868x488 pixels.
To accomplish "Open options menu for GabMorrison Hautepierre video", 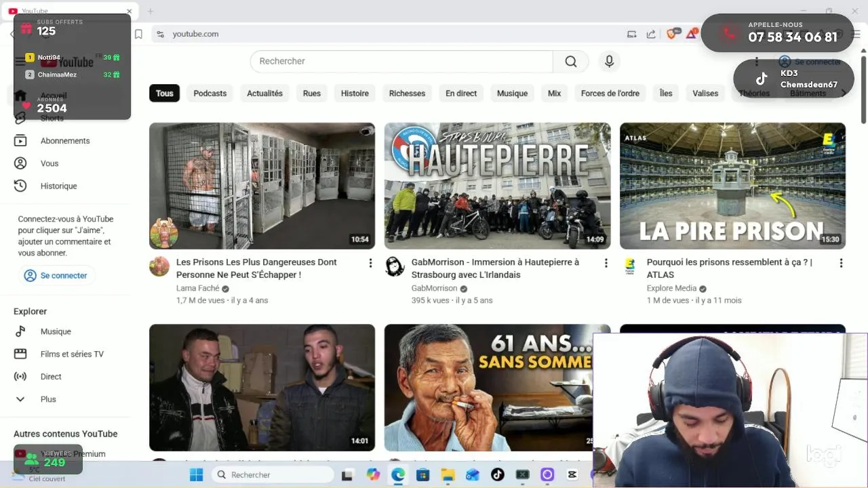I will click(606, 263).
